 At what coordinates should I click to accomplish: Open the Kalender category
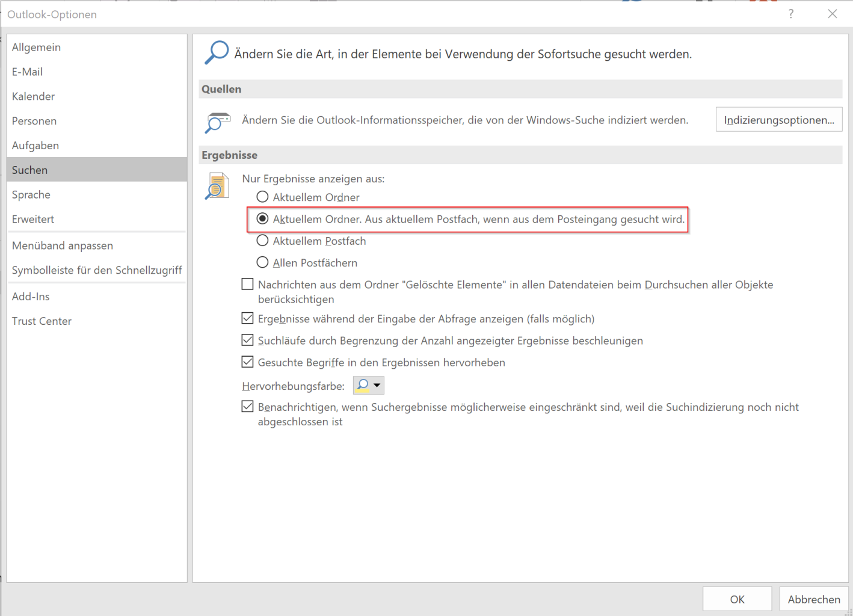tap(97, 96)
